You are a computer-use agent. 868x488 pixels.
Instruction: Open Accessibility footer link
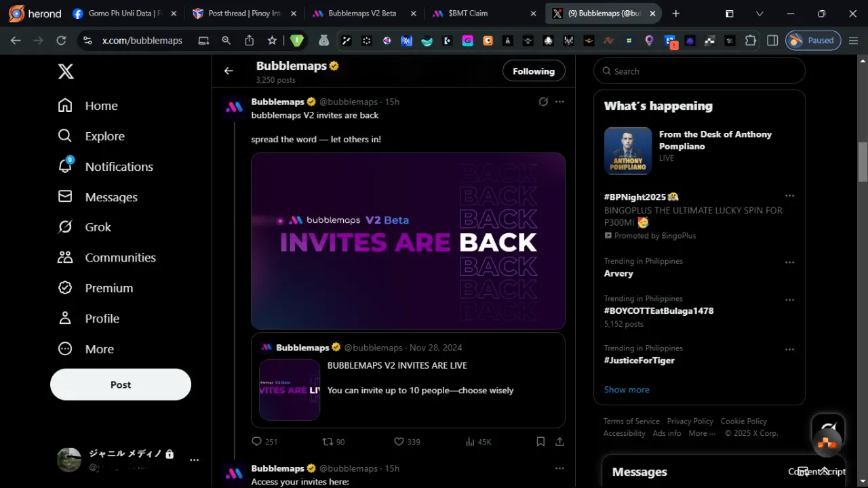coord(624,434)
